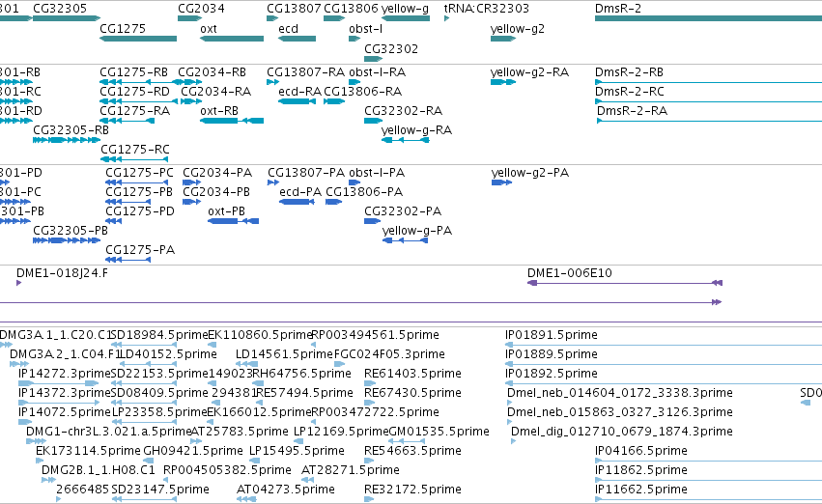
Task: Click the AT28271.5prime EST label
Action: click(x=351, y=470)
